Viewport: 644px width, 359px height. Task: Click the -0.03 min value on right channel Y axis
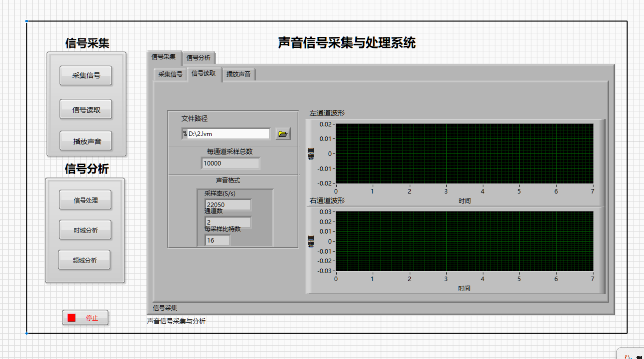pos(324,271)
